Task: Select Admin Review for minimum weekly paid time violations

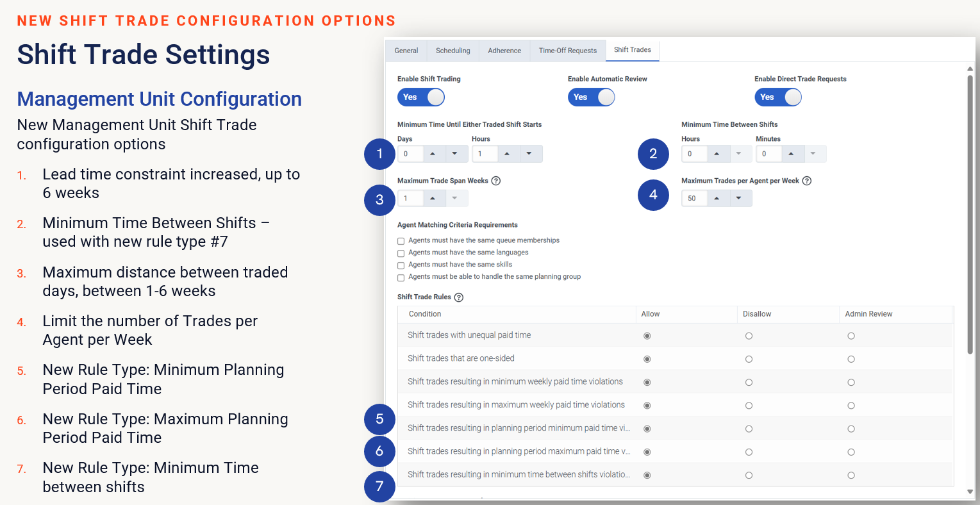Action: (851, 383)
